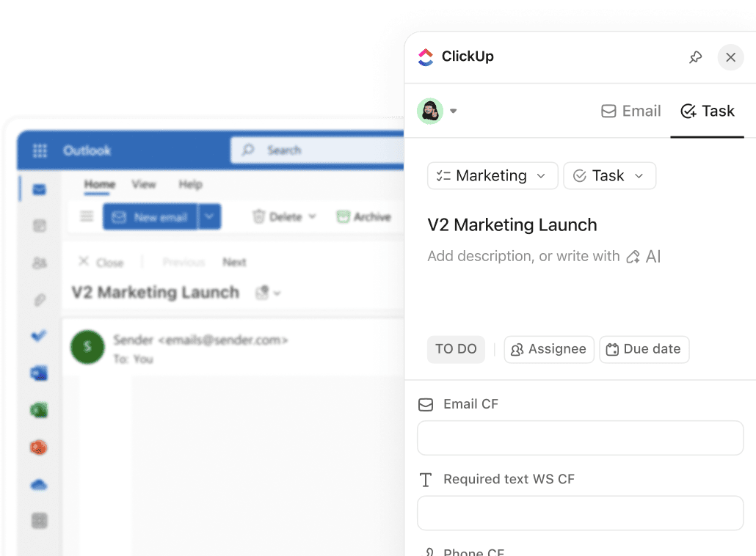756x556 pixels.
Task: Open the Help tab in Outlook
Action: click(x=190, y=185)
